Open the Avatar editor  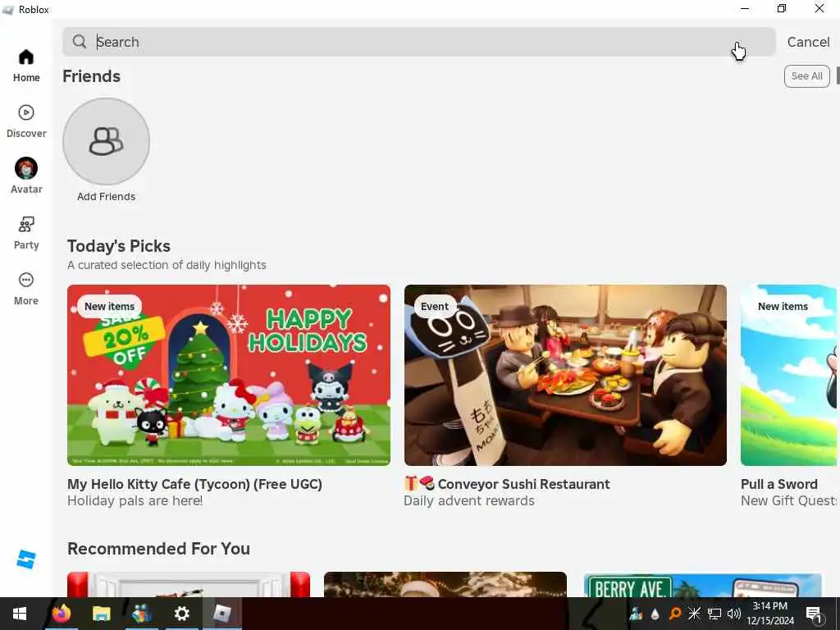(x=26, y=176)
